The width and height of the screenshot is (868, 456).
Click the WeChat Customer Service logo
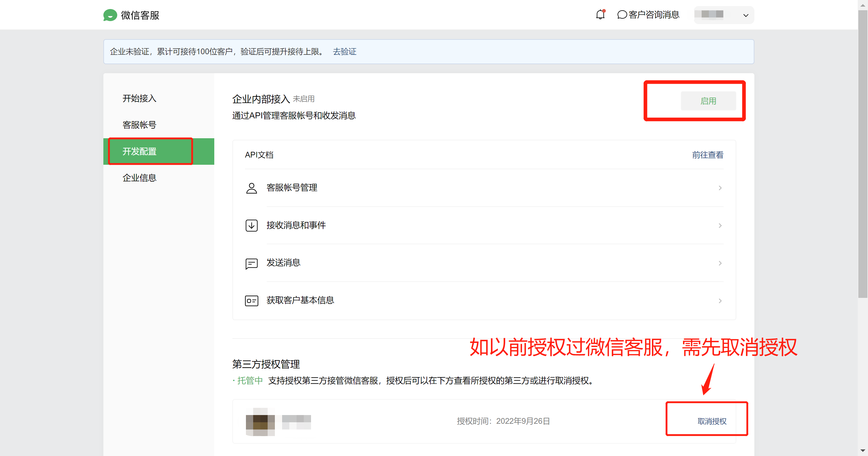110,15
